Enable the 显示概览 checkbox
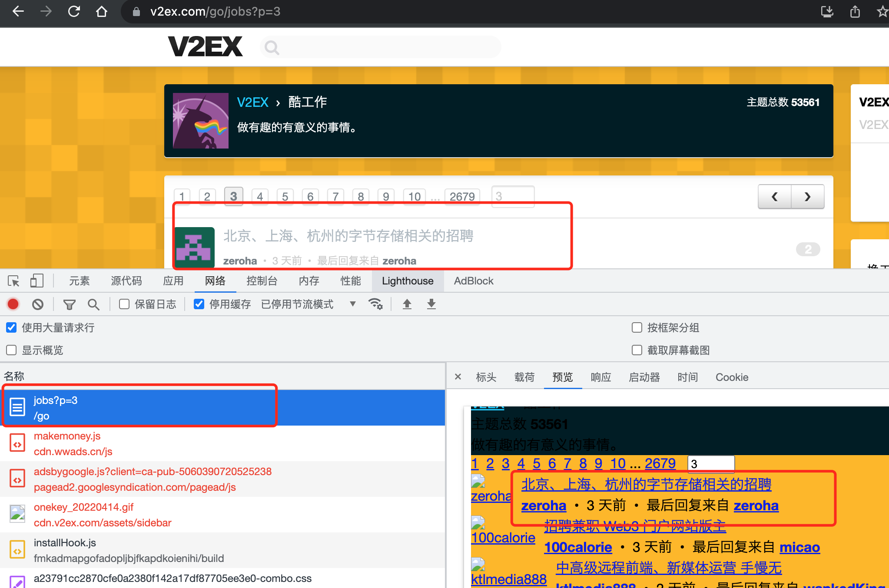Image resolution: width=889 pixels, height=588 pixels. point(11,350)
